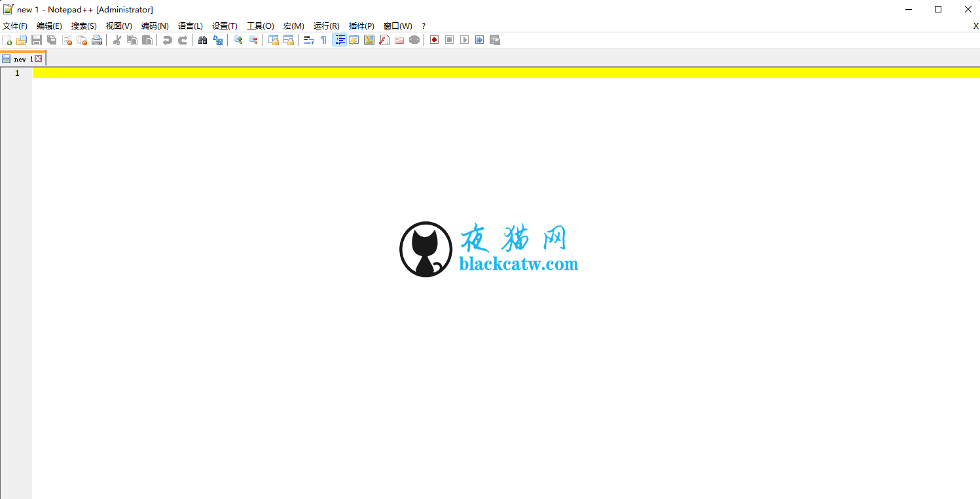
Task: Click the Open file folder icon
Action: [22, 40]
